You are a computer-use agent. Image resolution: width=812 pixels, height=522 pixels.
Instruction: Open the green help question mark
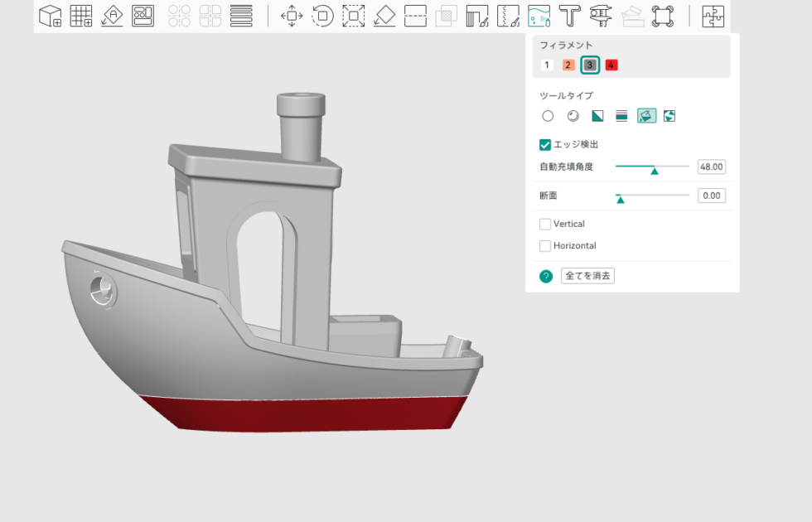(546, 276)
